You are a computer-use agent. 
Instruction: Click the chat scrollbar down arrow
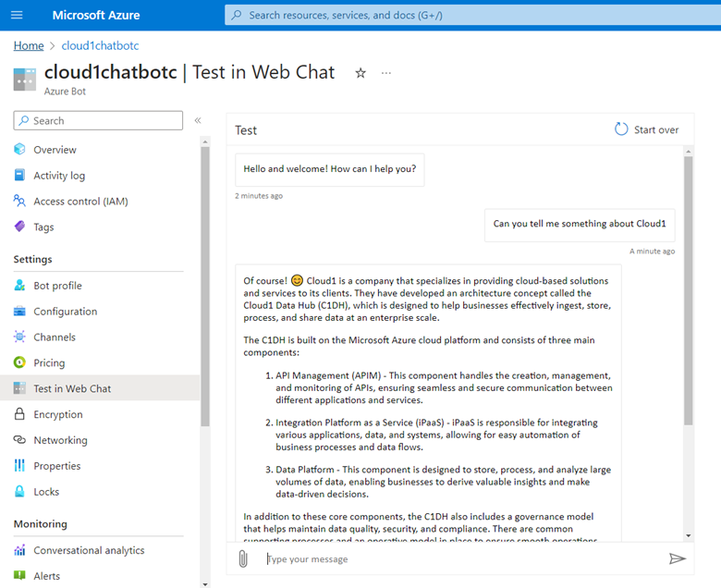689,535
